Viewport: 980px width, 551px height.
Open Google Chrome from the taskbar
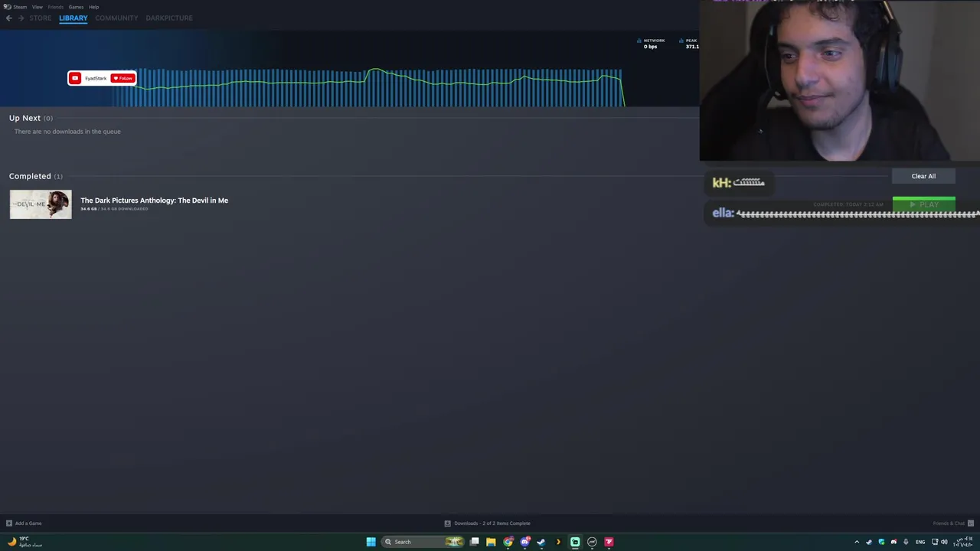pyautogui.click(x=508, y=542)
